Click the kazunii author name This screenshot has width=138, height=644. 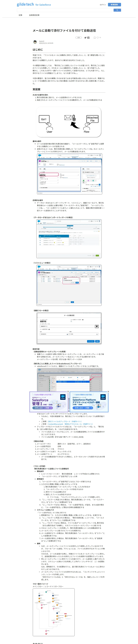point(42,41)
